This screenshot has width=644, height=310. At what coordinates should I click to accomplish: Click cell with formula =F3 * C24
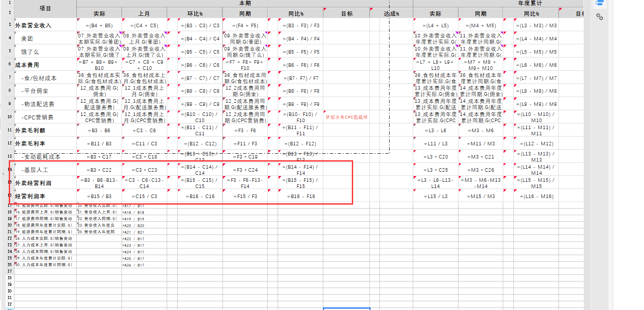click(245, 169)
